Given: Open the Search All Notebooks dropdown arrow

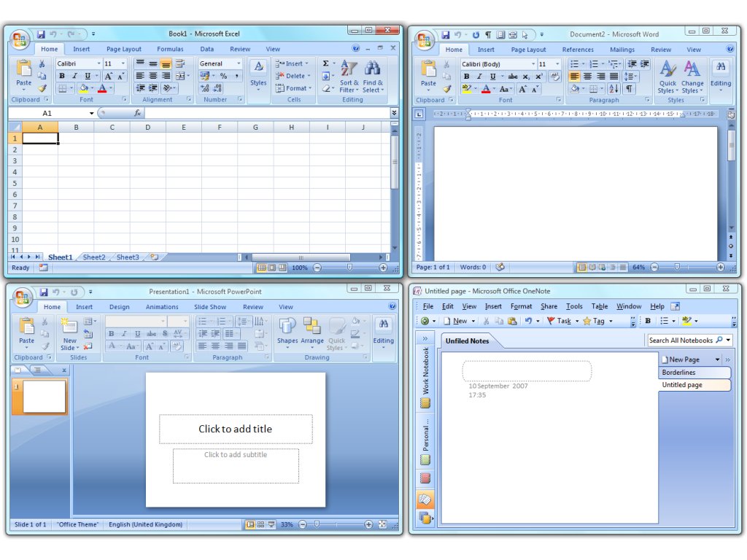Looking at the screenshot, I should (728, 340).
